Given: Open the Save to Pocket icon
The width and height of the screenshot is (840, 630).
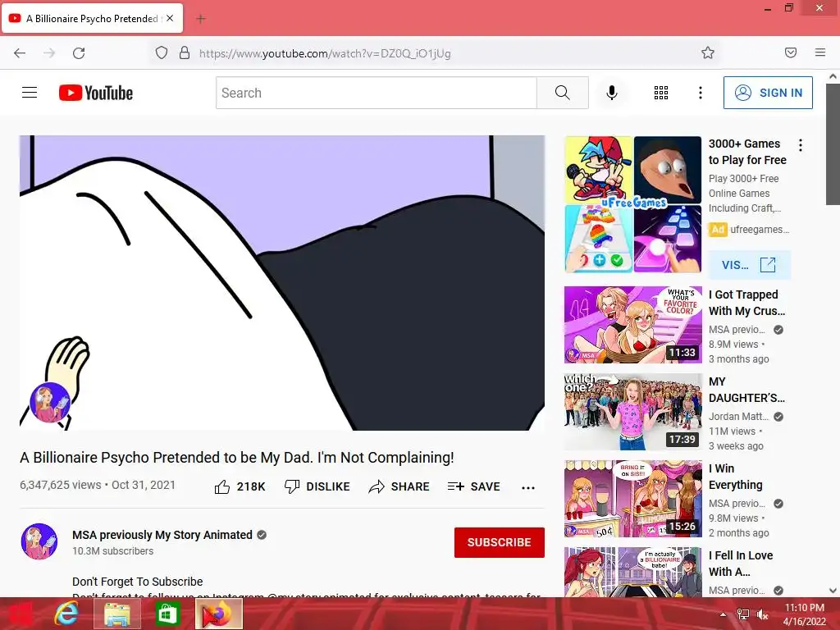Looking at the screenshot, I should tap(791, 52).
